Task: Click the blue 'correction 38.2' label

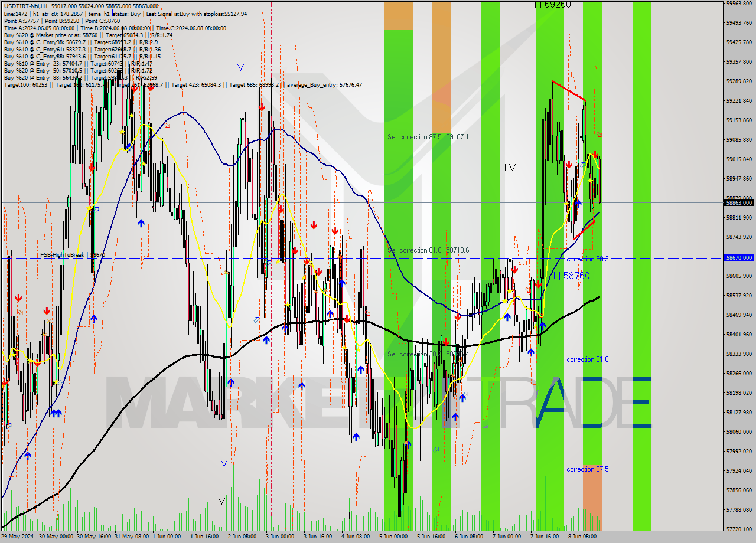Action: 587,259
